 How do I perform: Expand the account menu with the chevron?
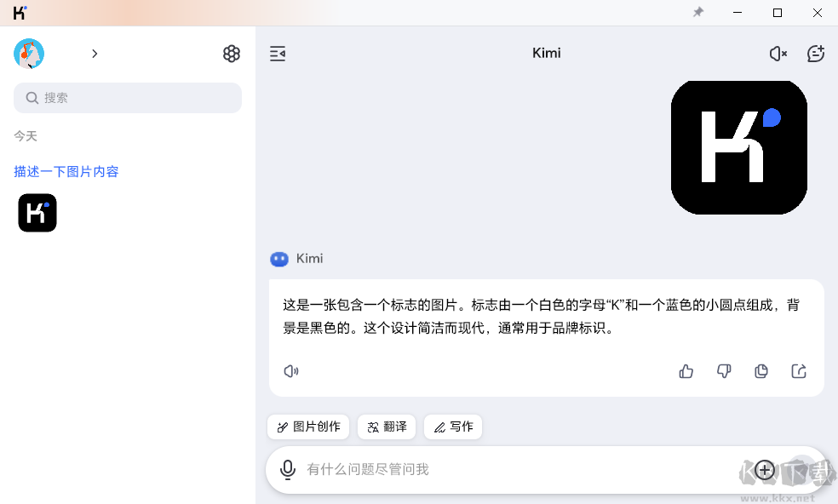pos(95,53)
